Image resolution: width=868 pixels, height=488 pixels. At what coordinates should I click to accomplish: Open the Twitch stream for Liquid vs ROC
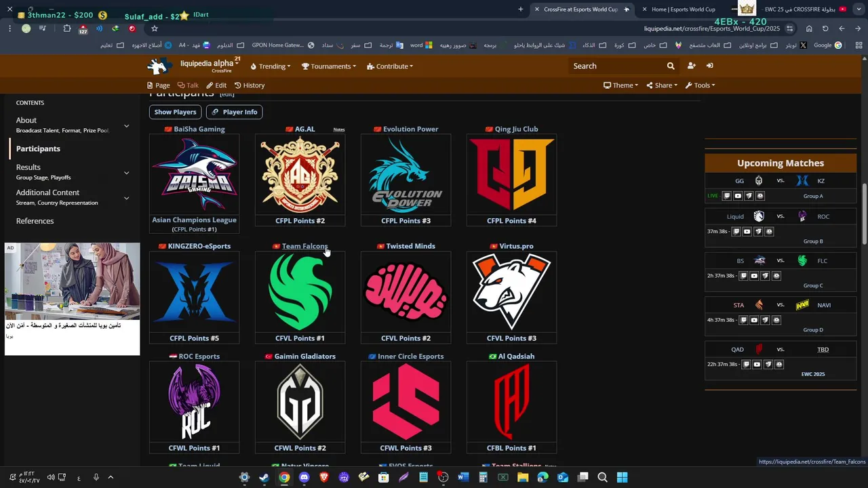pyautogui.click(x=736, y=231)
